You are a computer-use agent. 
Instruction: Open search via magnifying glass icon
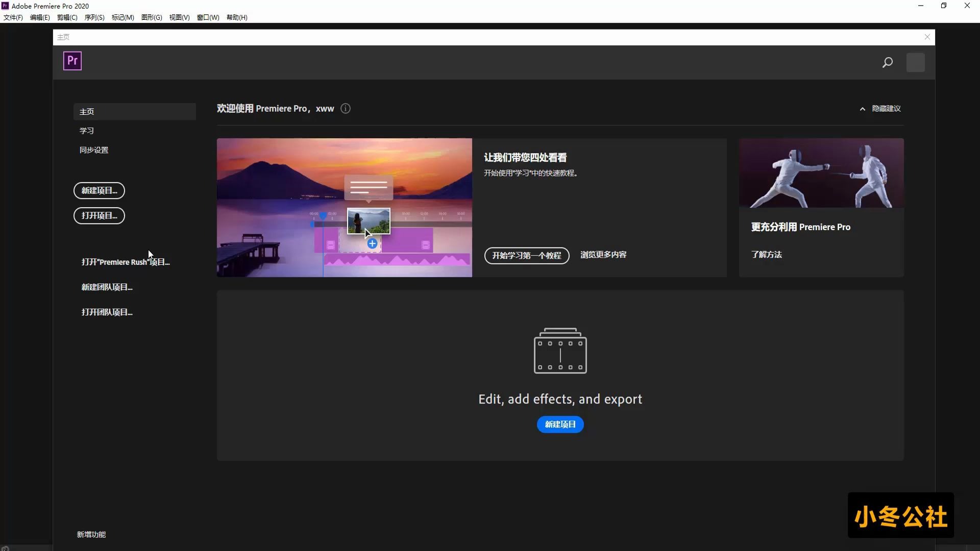(887, 62)
